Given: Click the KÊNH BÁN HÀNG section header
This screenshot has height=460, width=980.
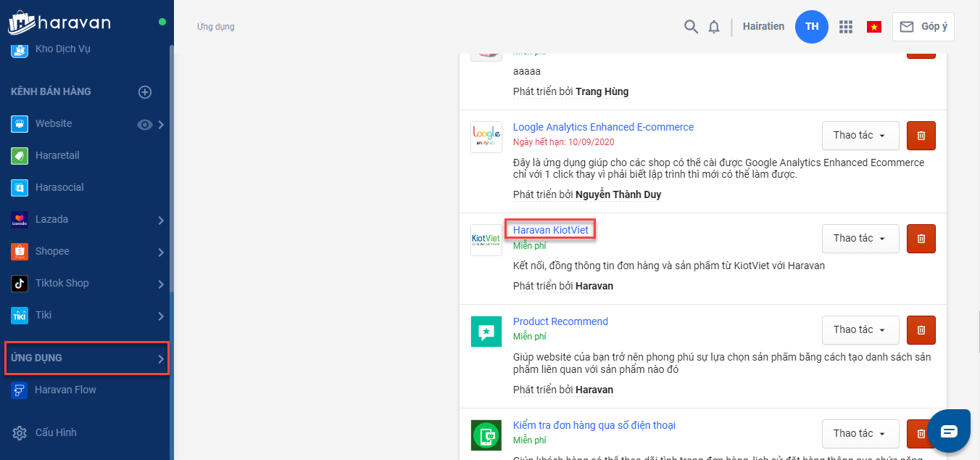Looking at the screenshot, I should click(51, 92).
